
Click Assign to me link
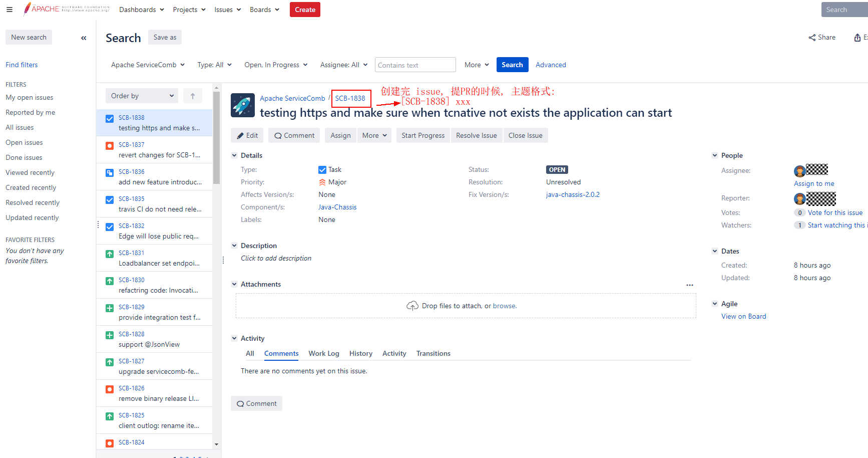814,184
